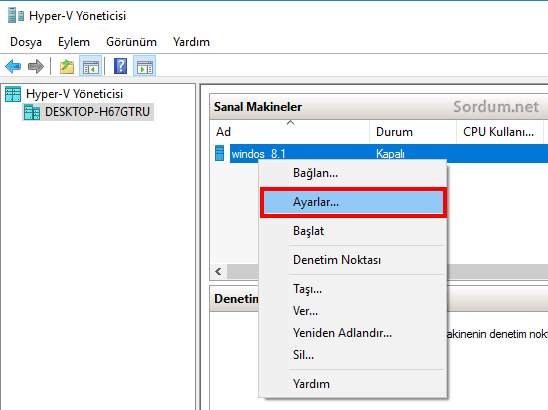548x410 pixels.
Task: Click the Forward arrow toolbar icon
Action: (36, 66)
